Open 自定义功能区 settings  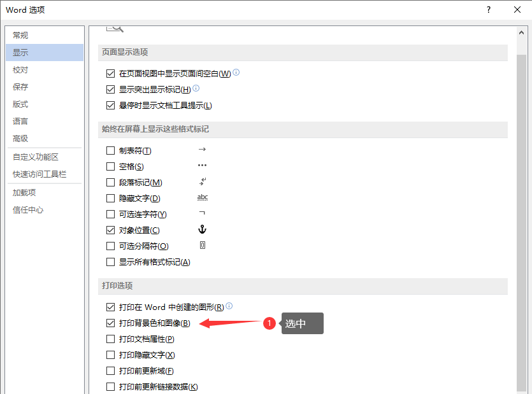pyautogui.click(x=45, y=157)
